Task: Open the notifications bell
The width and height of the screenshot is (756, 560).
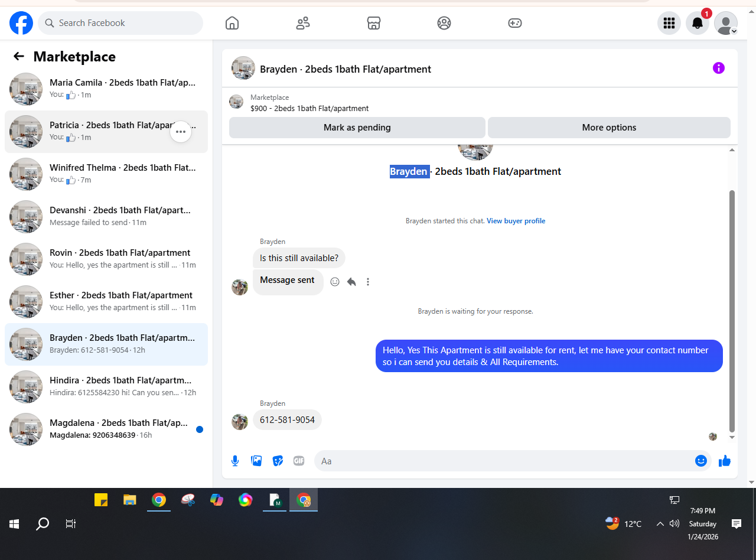Action: (x=698, y=23)
